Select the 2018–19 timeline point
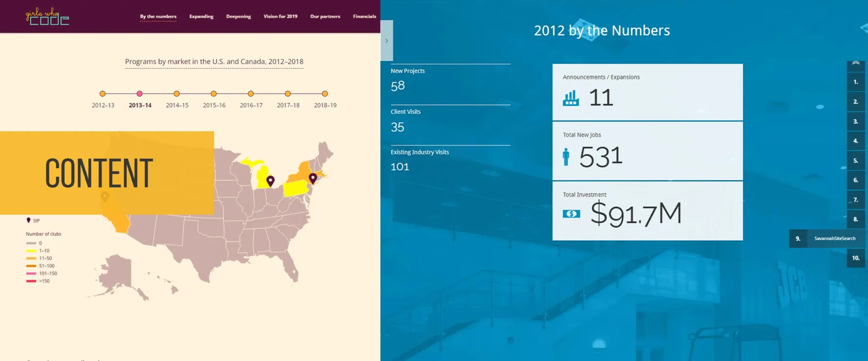Viewport: 868px width, 361px height. coord(325,94)
